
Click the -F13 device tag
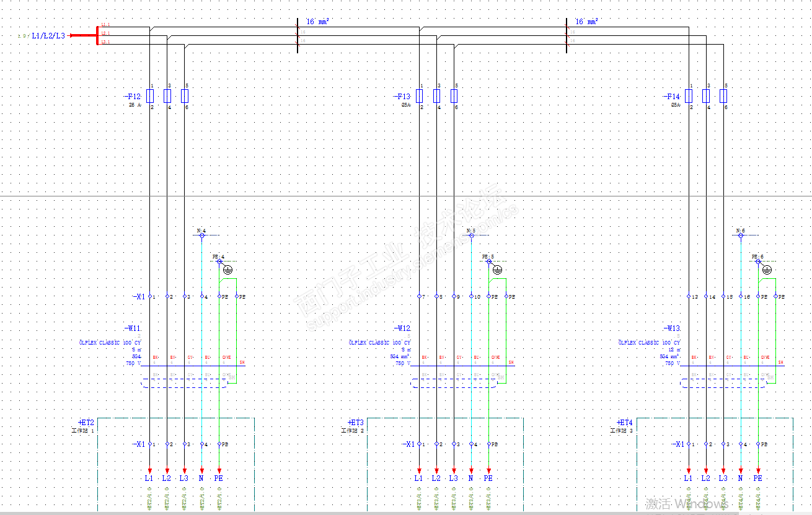click(x=402, y=97)
